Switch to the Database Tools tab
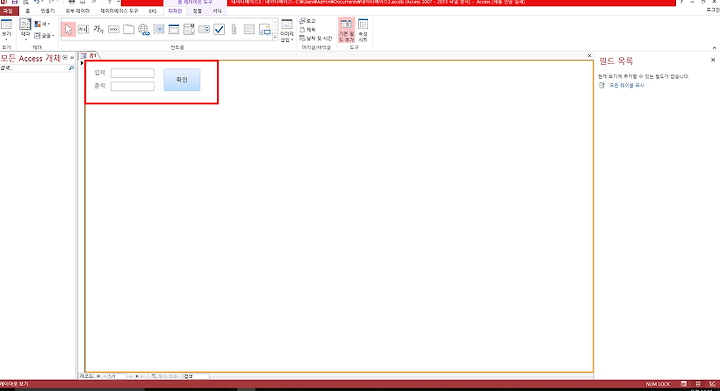The width and height of the screenshot is (720, 391). [x=119, y=11]
